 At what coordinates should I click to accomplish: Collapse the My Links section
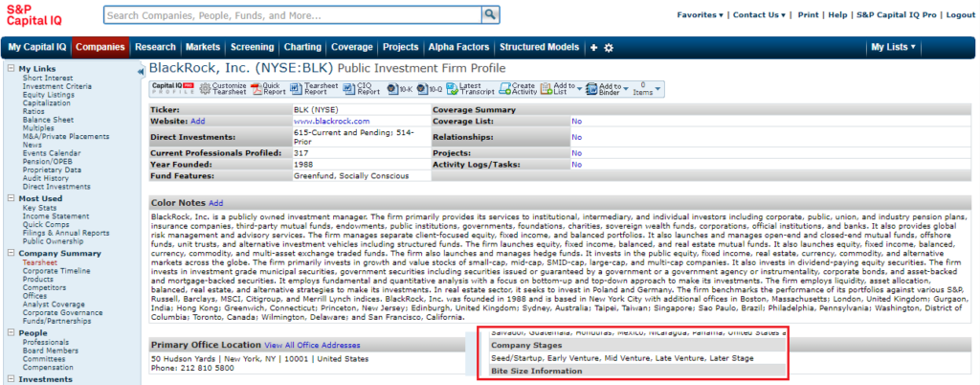(x=11, y=69)
